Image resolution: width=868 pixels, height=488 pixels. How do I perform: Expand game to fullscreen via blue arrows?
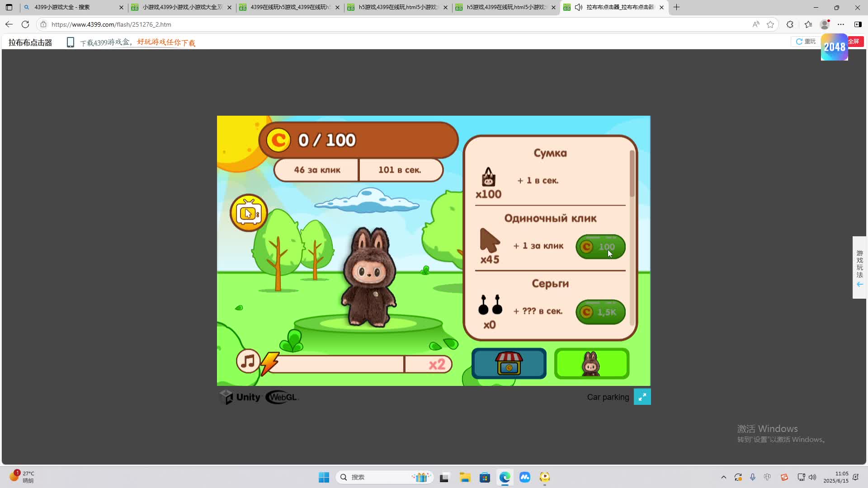coord(642,397)
